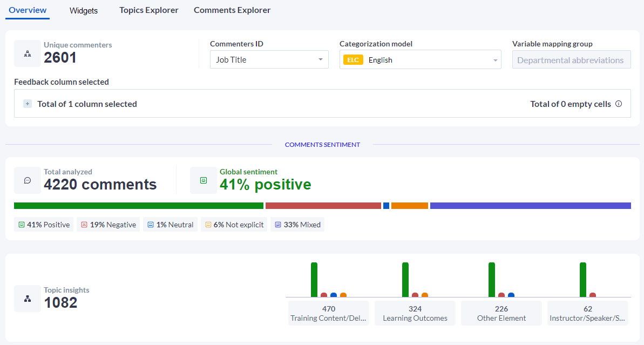Click the unique commenters people icon

[x=28, y=53]
